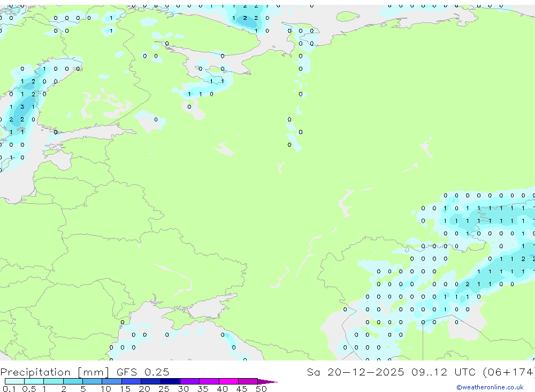Screen dimensions: 535x392
Task: Click the above-50 mm arrow tip of legend
Action: pyautogui.click(x=267, y=382)
